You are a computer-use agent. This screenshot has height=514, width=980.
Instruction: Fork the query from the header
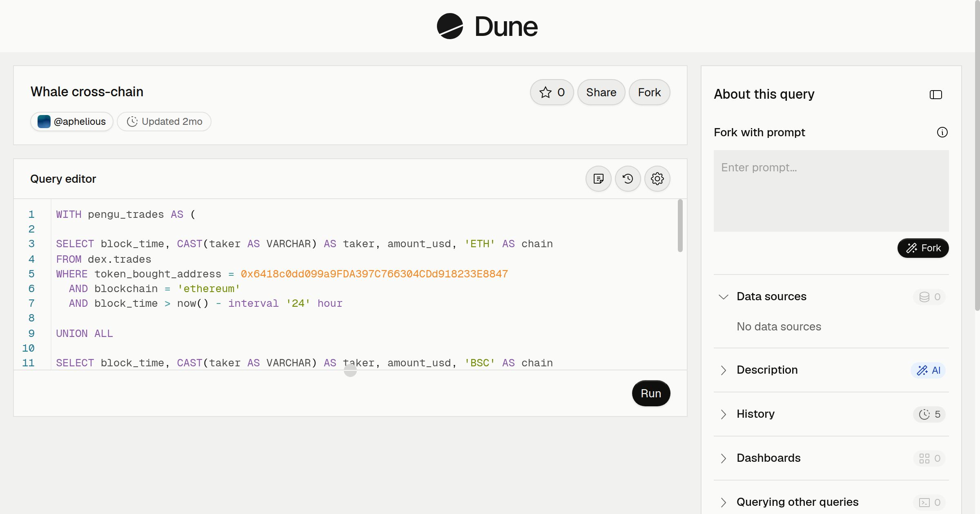(649, 92)
